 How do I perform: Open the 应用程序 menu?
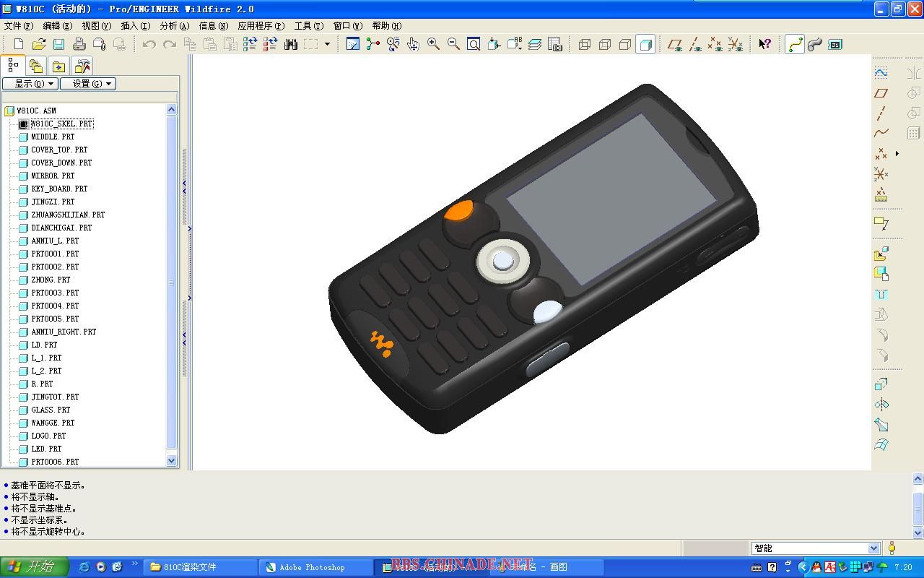[261, 26]
